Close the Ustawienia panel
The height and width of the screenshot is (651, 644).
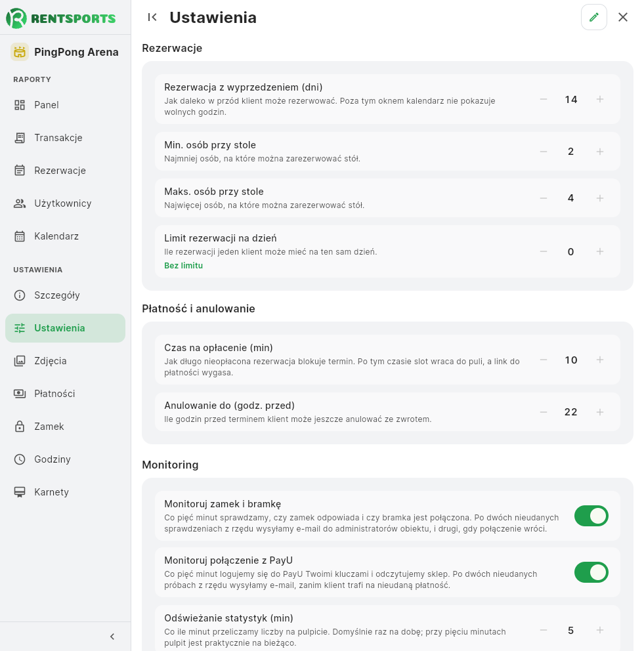click(x=623, y=17)
